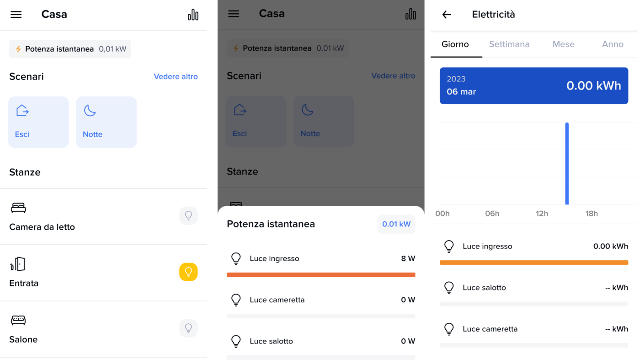Tap the door icon for Entrata

(18, 264)
